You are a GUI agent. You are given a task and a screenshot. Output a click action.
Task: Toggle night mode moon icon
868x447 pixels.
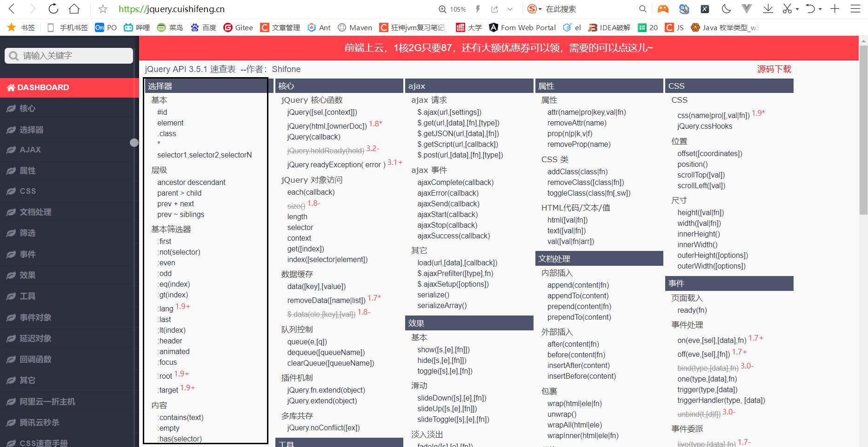point(726,9)
